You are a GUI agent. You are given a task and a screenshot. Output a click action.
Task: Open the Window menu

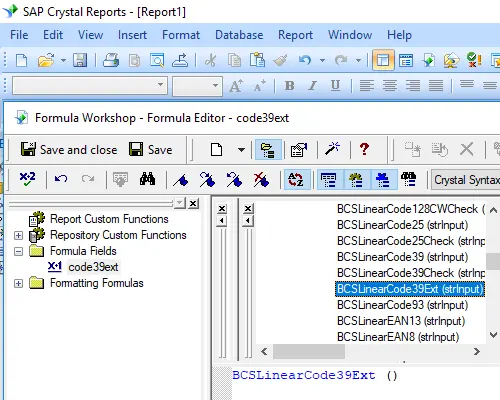coord(350,35)
